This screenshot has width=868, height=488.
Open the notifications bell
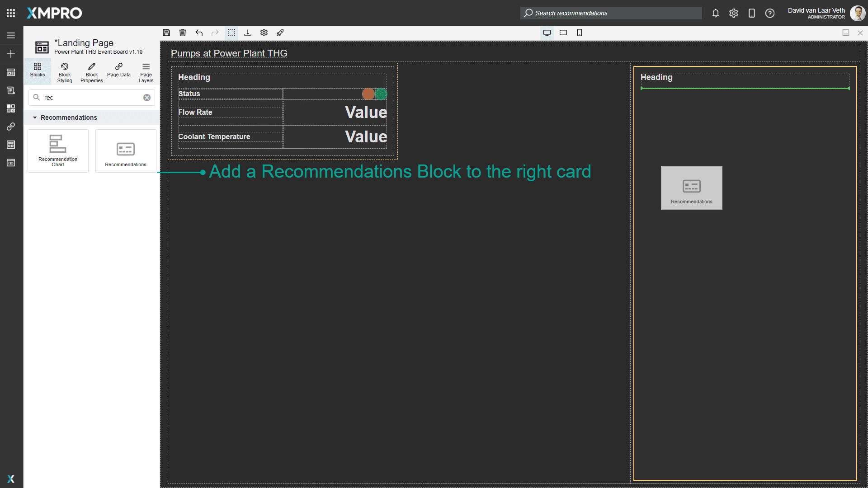click(715, 13)
